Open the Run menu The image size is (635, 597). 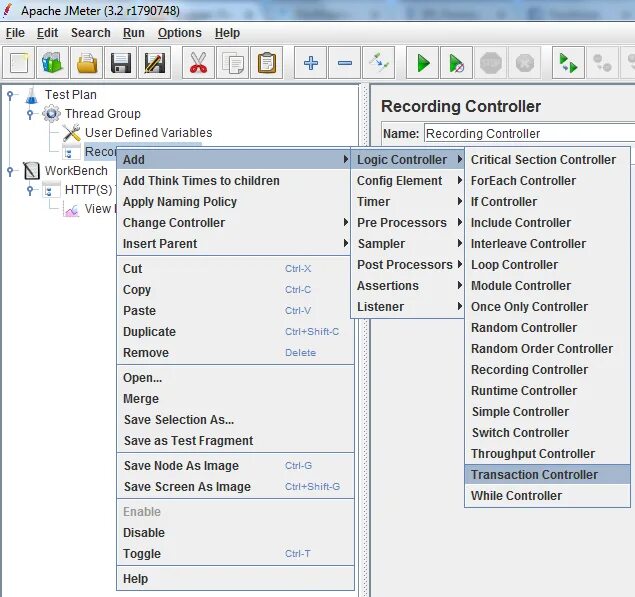point(134,33)
